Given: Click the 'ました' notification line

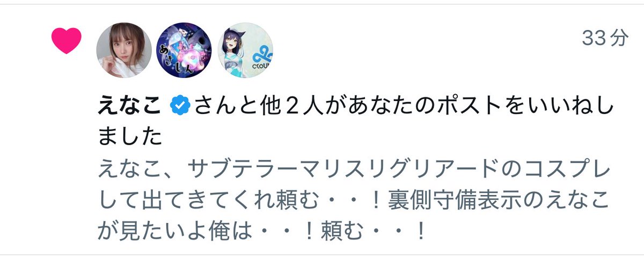Looking at the screenshot, I should point(129,138).
